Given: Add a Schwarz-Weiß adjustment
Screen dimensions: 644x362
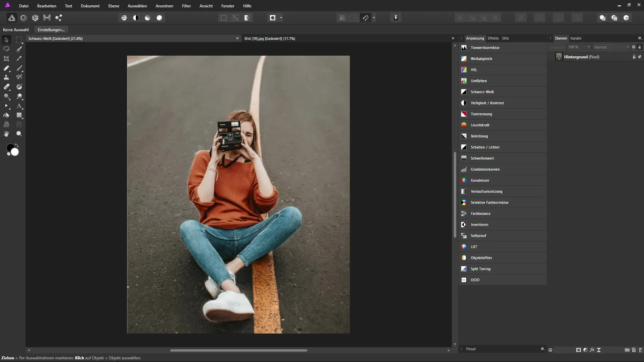Looking at the screenshot, I should 502,92.
